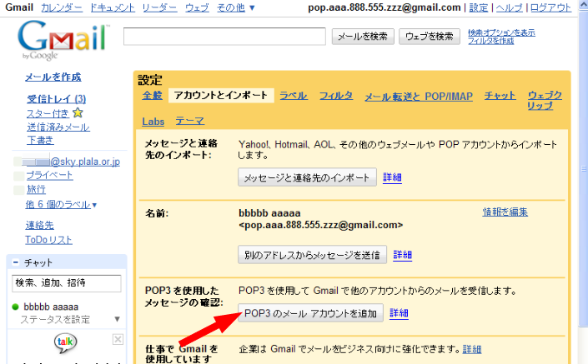This screenshot has height=364, width=588.
Task: Focus the chat 検索、追加、招待 field
Action: [67, 283]
